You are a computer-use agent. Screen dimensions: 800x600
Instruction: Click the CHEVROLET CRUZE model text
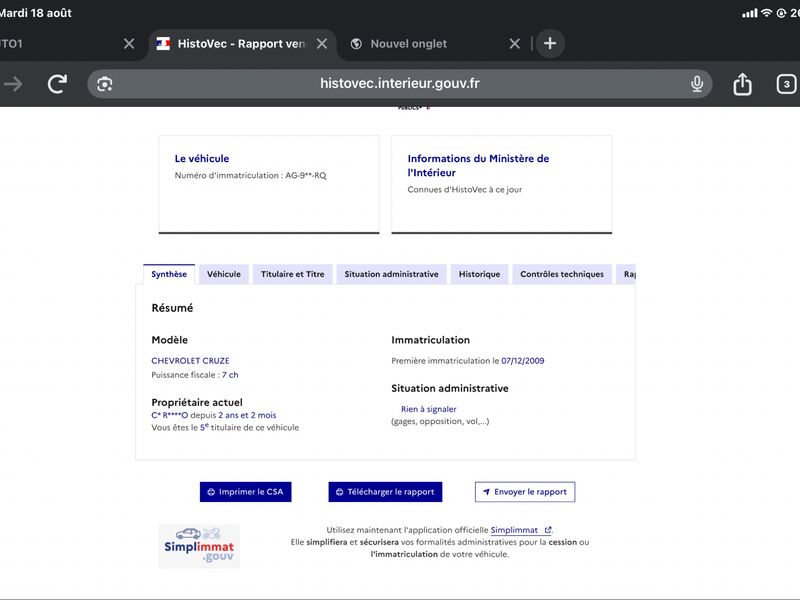190,361
